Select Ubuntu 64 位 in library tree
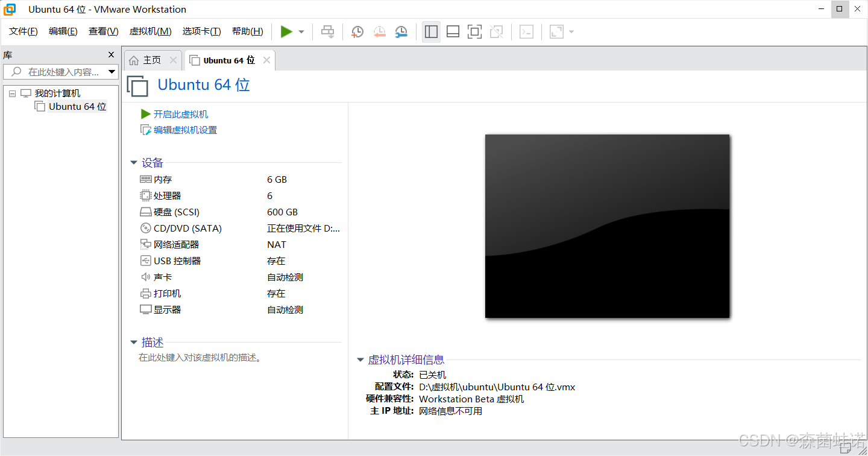 point(78,107)
